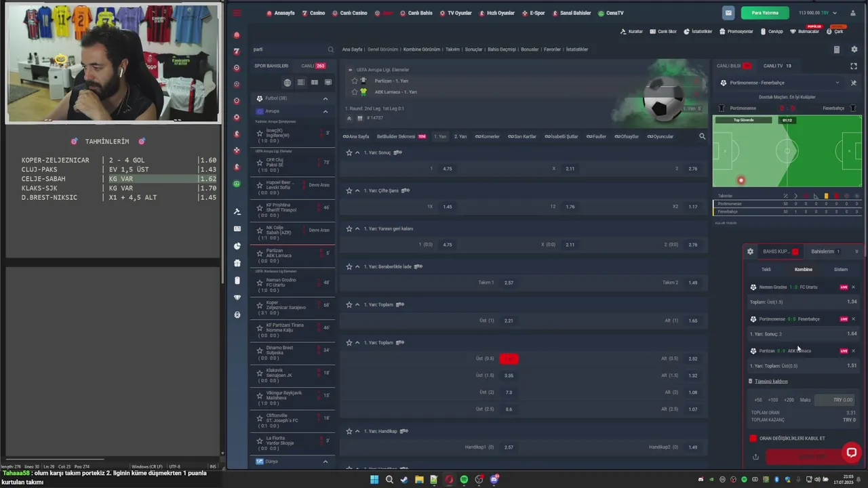
Task: Click the diamond icon in left rail
Action: point(237,298)
